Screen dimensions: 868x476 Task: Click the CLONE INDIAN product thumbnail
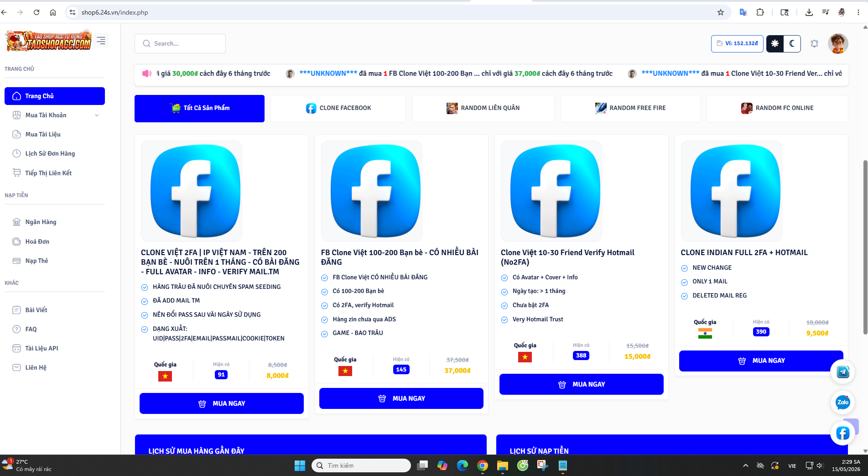(732, 191)
